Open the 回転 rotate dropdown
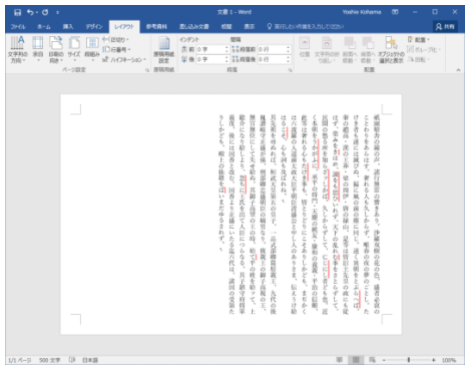 click(x=418, y=60)
